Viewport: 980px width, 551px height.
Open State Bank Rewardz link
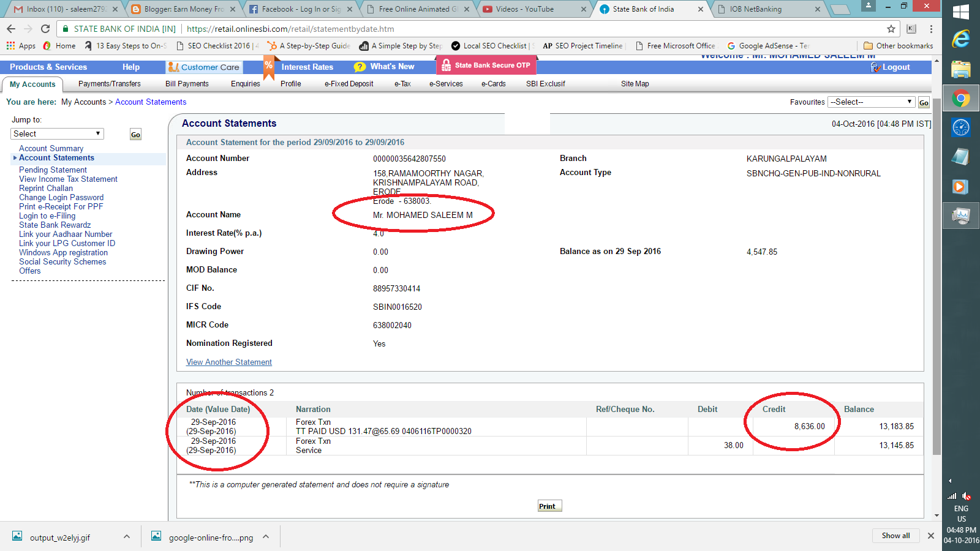55,225
